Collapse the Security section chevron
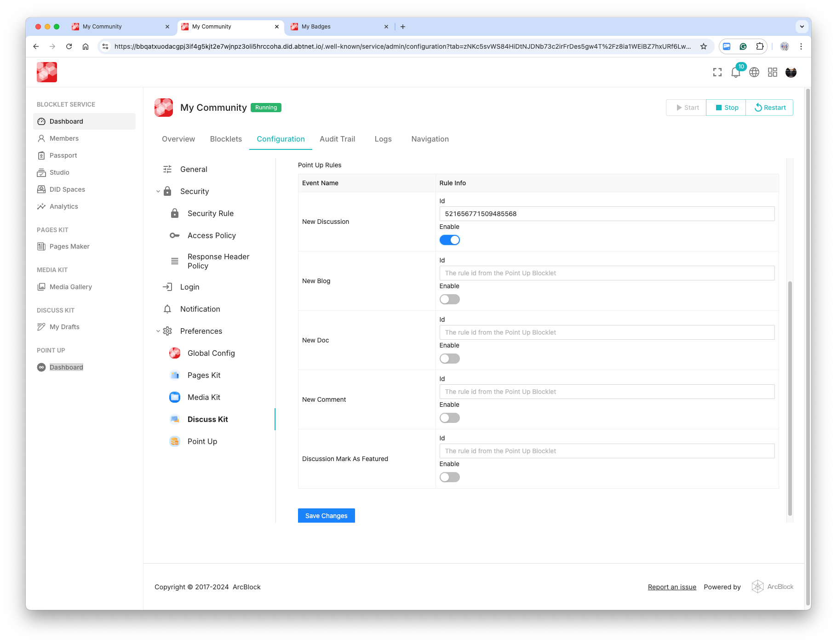Screen dimensions: 837x644 (x=158, y=191)
